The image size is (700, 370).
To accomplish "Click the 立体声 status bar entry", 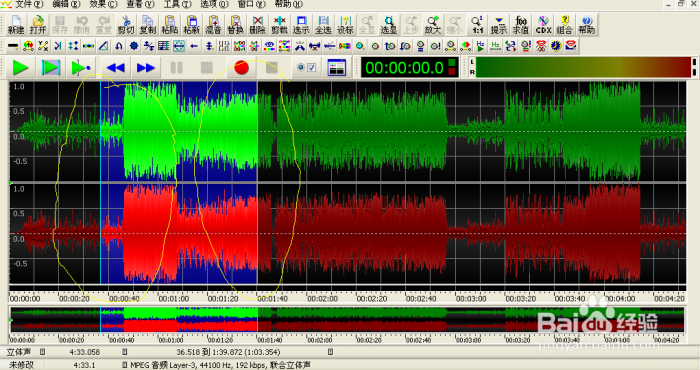I will tap(18, 352).
